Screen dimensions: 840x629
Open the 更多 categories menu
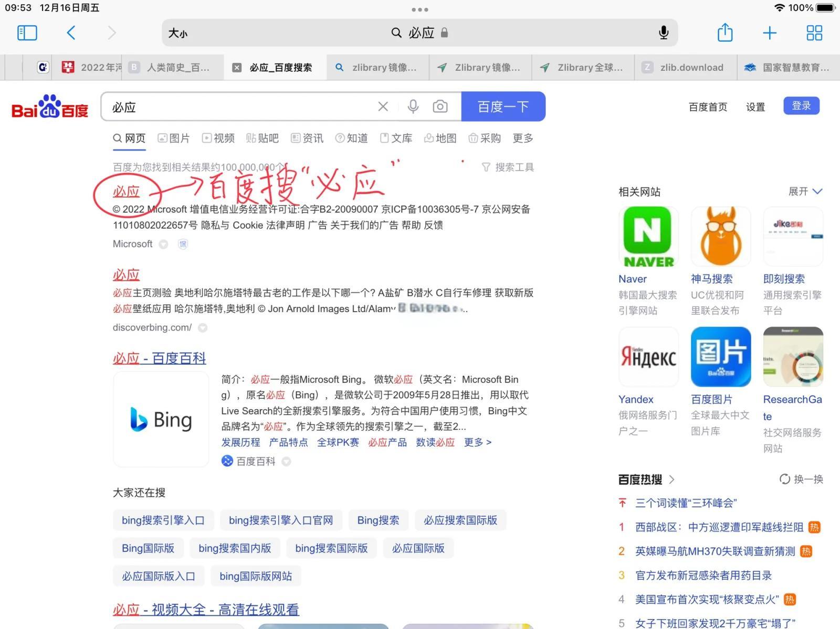[x=523, y=138]
